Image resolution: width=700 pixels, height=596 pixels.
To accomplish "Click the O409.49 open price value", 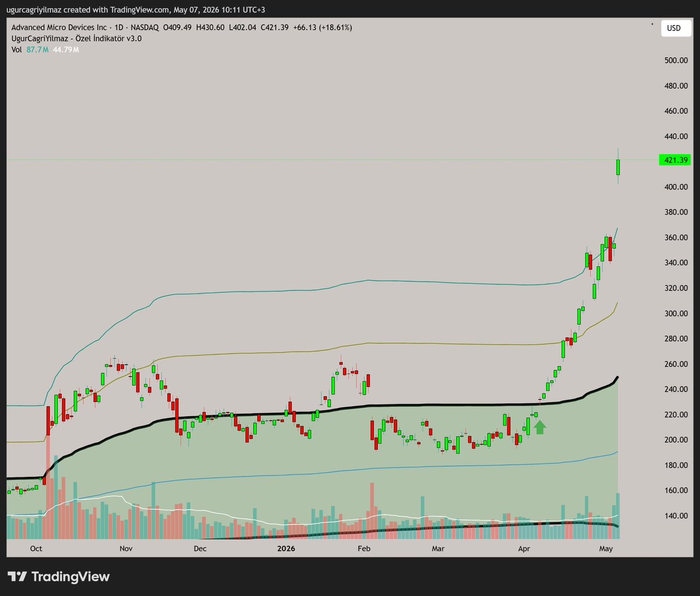I will [176, 27].
